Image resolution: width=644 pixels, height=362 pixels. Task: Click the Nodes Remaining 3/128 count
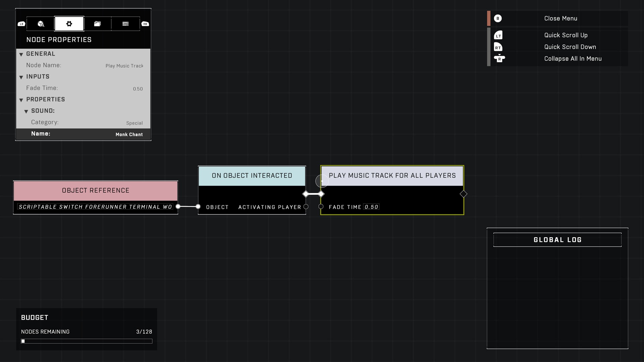point(144,331)
